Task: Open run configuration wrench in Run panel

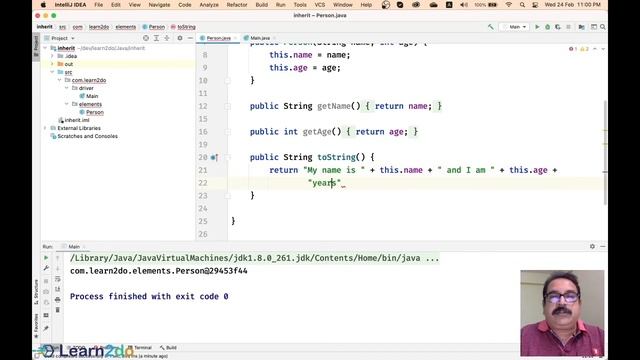Action: click(46, 268)
